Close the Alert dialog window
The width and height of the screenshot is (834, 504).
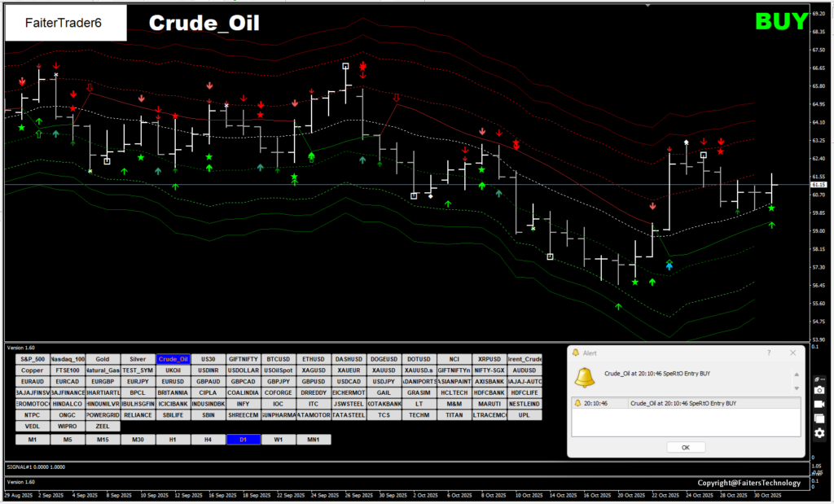point(792,353)
